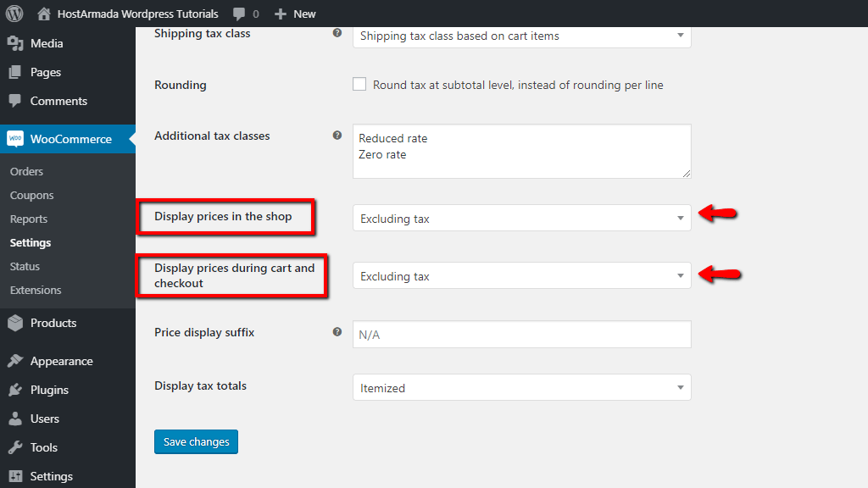Image resolution: width=868 pixels, height=488 pixels.
Task: Open the Plugins menu in sidebar
Action: [x=49, y=390]
